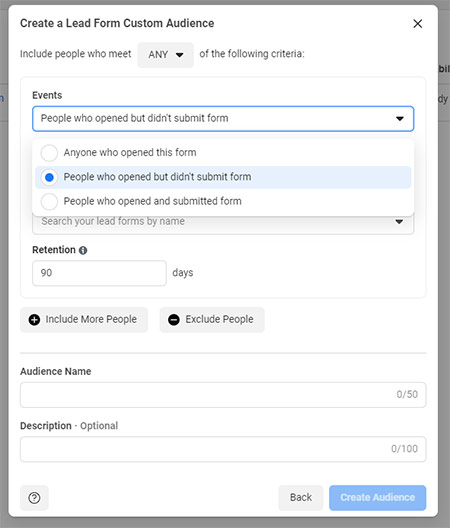Focus the optional Description field
The image size is (450, 528).
coord(223,449)
